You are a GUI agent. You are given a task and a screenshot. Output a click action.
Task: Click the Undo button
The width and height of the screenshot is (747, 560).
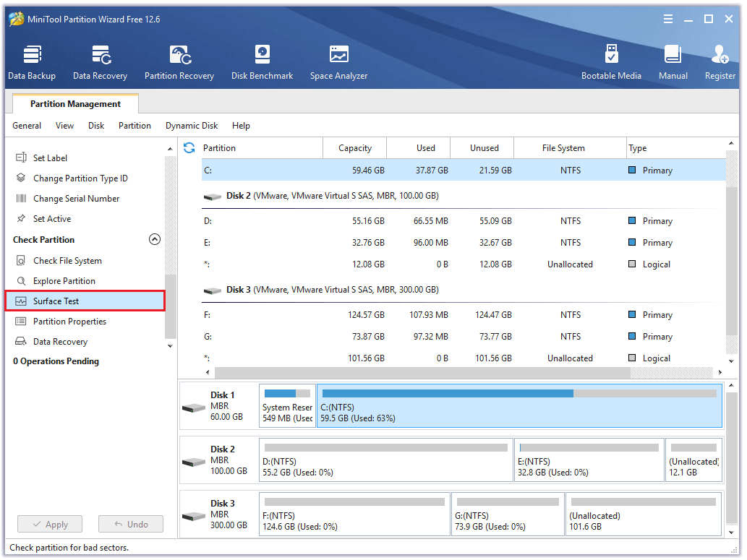131,525
